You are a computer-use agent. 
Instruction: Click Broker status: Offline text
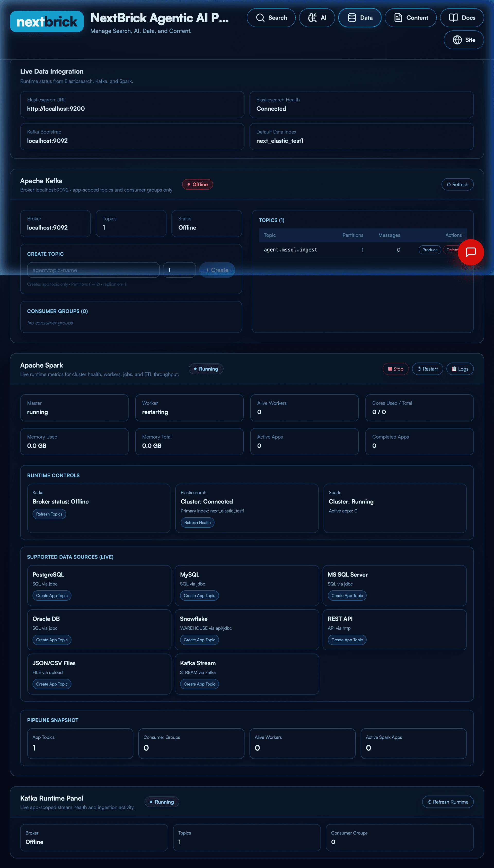click(60, 502)
